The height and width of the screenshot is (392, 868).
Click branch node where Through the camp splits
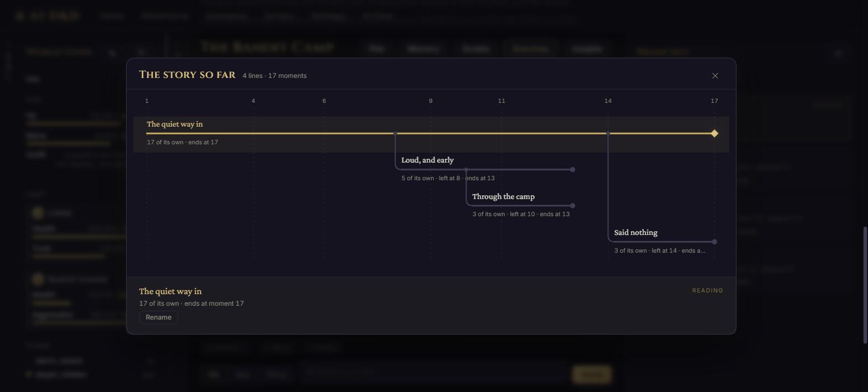pos(466,170)
